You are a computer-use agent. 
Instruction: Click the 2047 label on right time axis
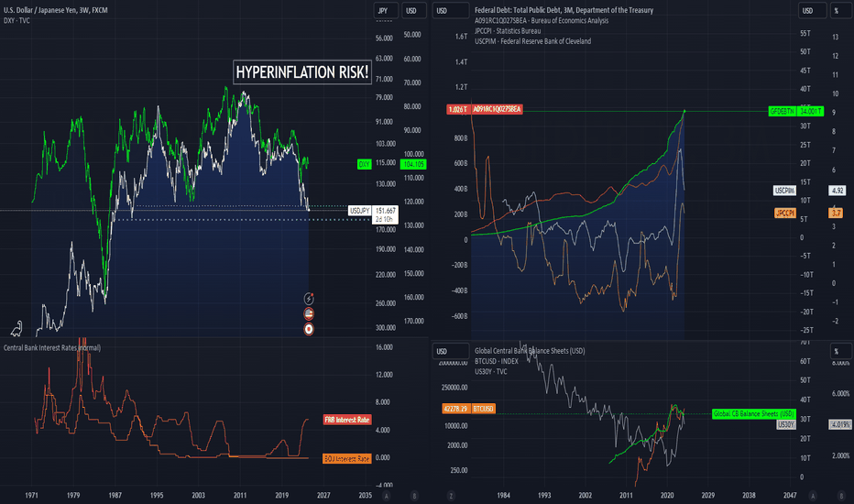pyautogui.click(x=790, y=495)
